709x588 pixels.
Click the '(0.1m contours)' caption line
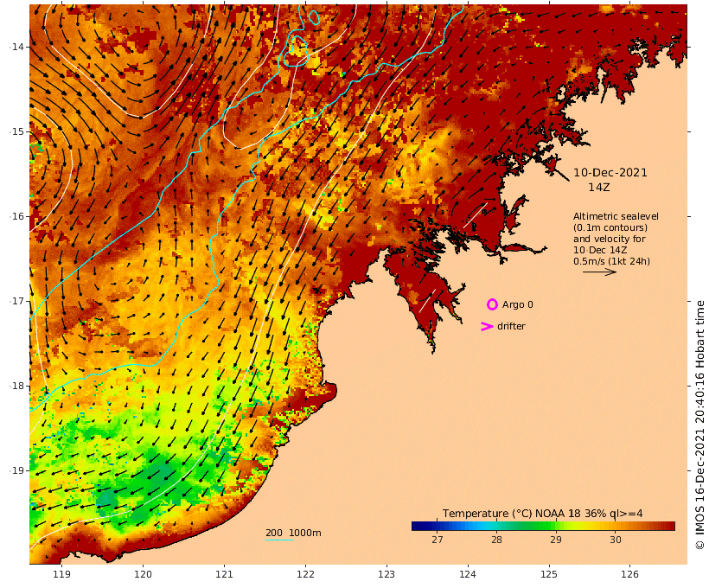[610, 228]
